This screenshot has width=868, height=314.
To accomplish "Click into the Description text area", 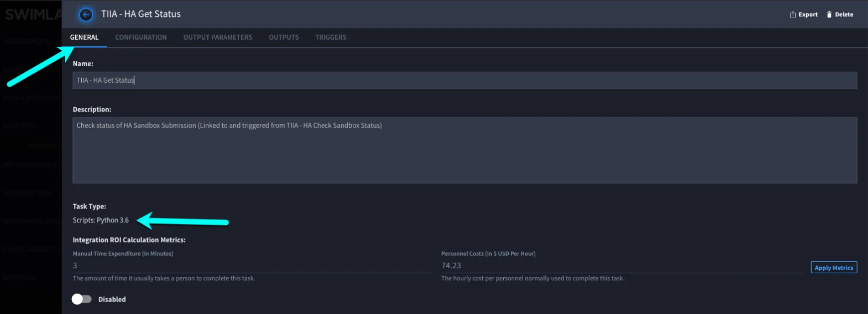I will tap(465, 150).
